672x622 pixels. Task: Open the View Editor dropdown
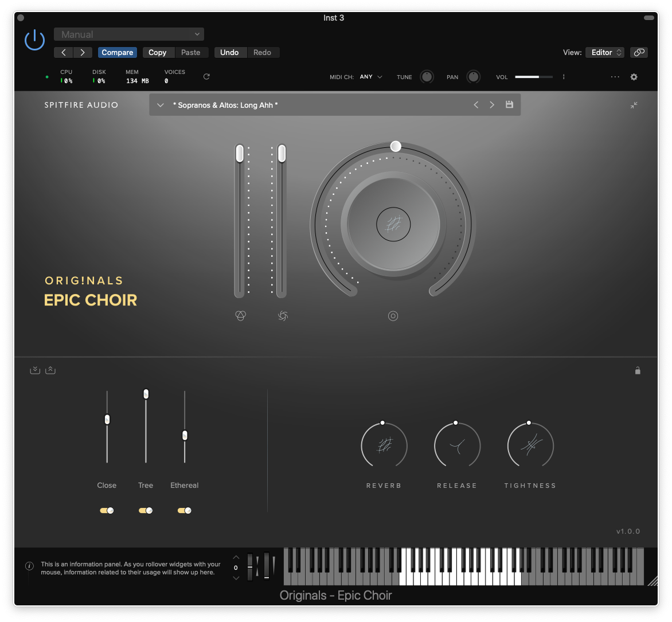[605, 52]
